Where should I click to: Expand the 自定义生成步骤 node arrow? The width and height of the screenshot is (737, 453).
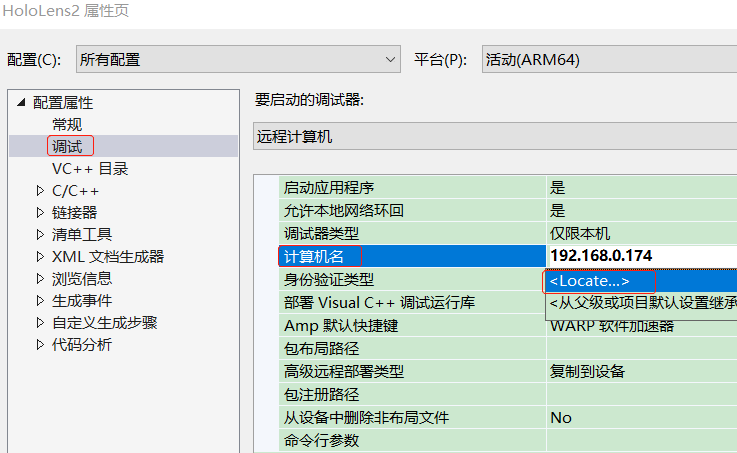(x=40, y=322)
